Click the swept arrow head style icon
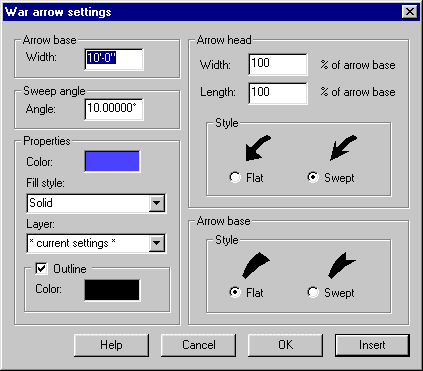The height and width of the screenshot is (371, 423). (x=343, y=148)
